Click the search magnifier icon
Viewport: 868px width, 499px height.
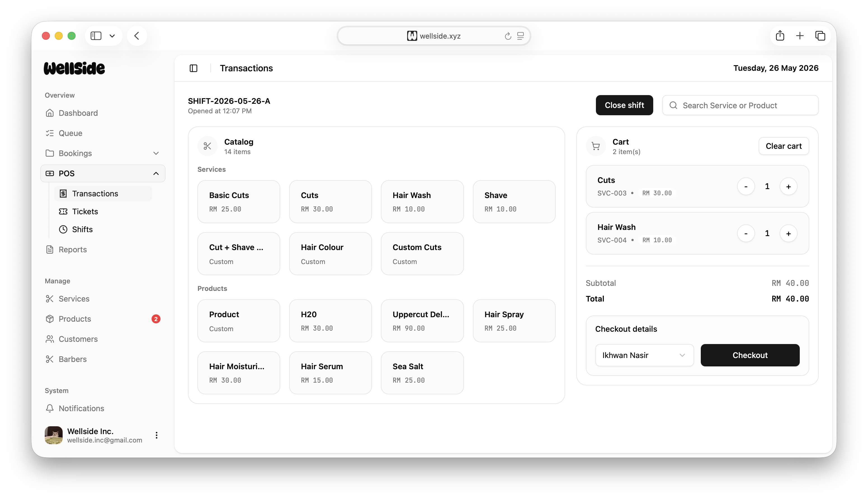coord(673,105)
